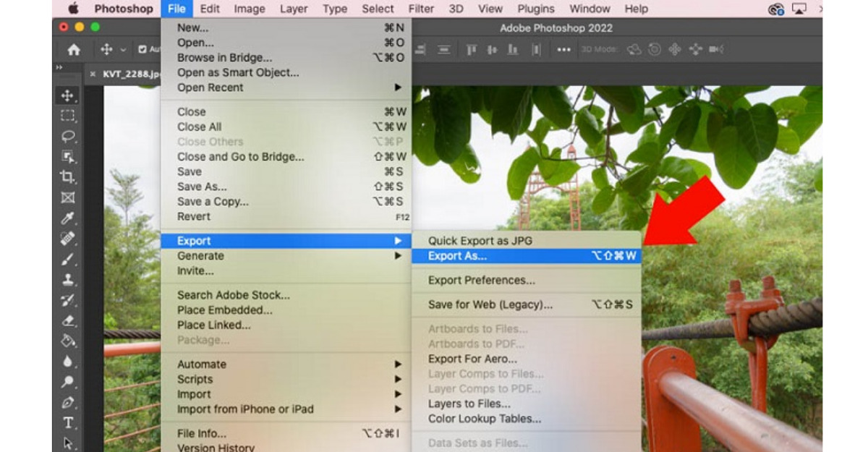Choose Save a Copy... from File menu
This screenshot has height=452, width=868.
(286, 202)
